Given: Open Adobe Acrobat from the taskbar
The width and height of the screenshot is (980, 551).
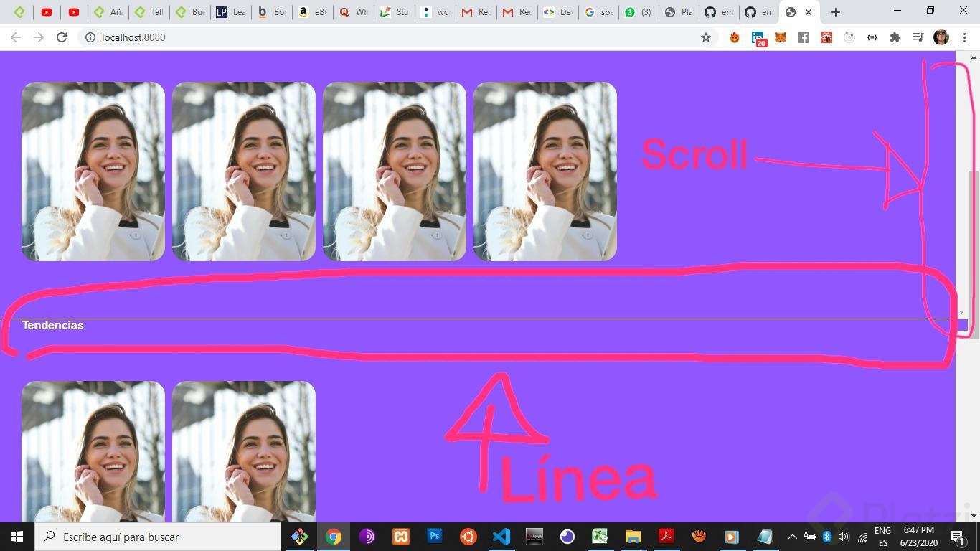Looking at the screenshot, I should coord(666,537).
